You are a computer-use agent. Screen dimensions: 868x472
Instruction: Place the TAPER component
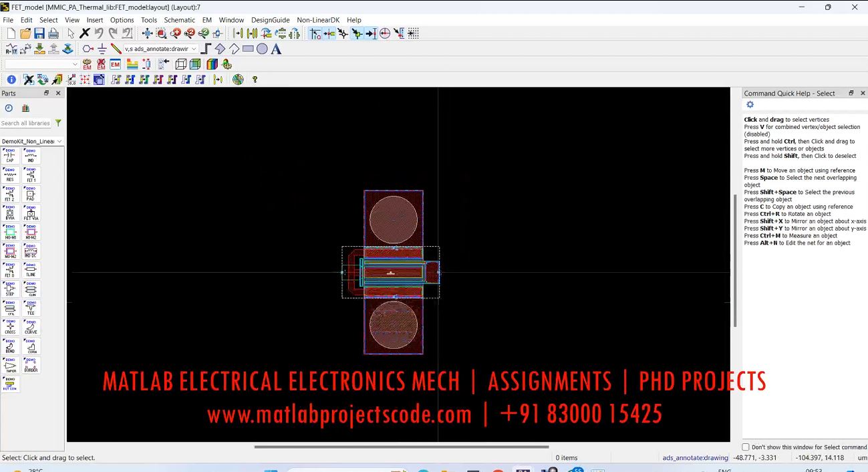point(10,365)
